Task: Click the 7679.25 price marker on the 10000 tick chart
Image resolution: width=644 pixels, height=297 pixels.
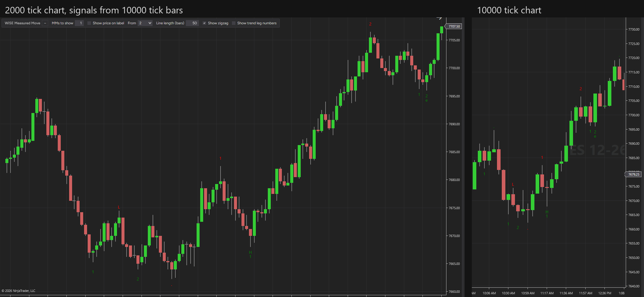Action: [x=633, y=175]
